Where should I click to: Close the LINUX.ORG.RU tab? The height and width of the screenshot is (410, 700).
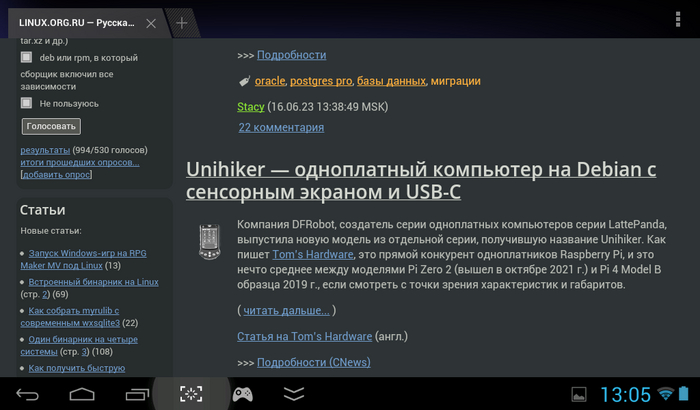[151, 23]
